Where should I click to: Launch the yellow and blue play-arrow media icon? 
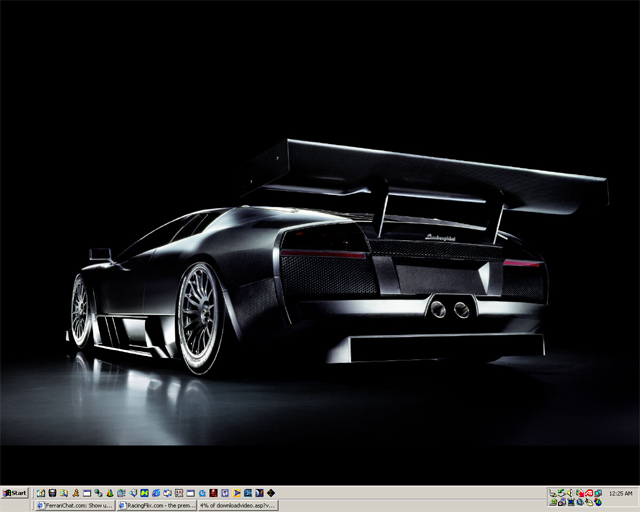pyautogui.click(x=236, y=493)
